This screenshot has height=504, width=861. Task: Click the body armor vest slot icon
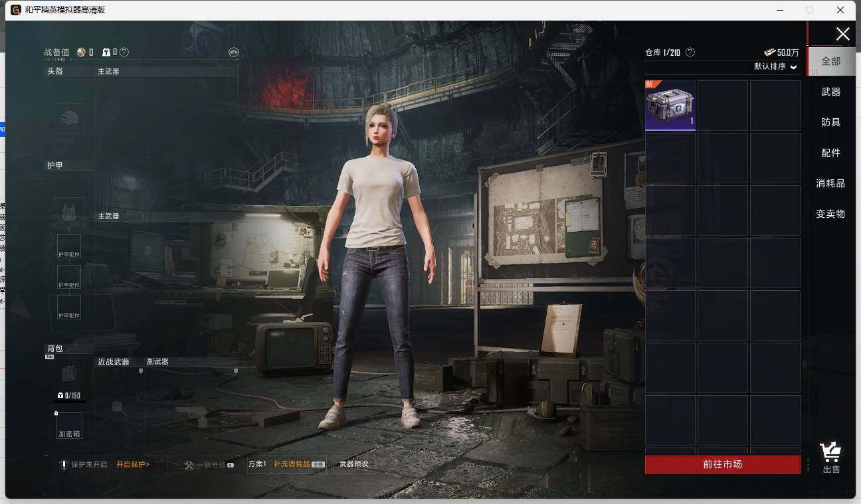pyautogui.click(x=69, y=212)
